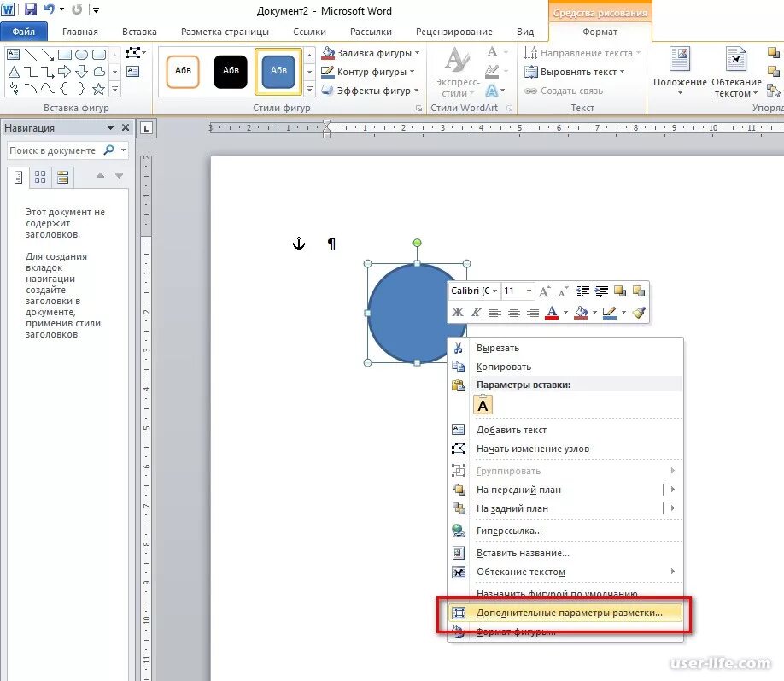Choose Дополнительные параметры разметки... in the context menu
Image resolution: width=784 pixels, height=681 pixels.
click(566, 613)
